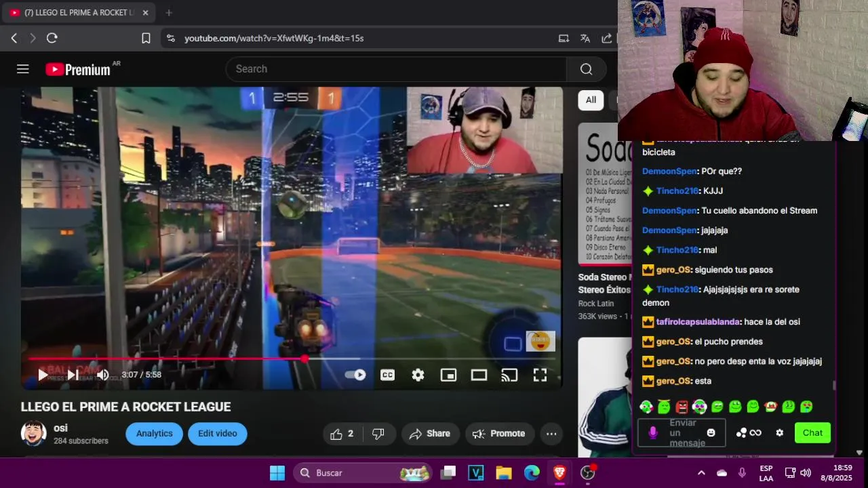This screenshot has height=488, width=868.
Task: Click the DemoonSpen username on POr que??
Action: pyautogui.click(x=669, y=171)
